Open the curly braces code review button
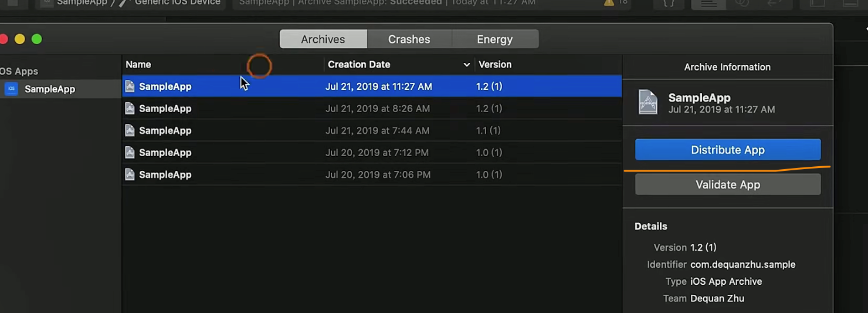 [x=669, y=3]
